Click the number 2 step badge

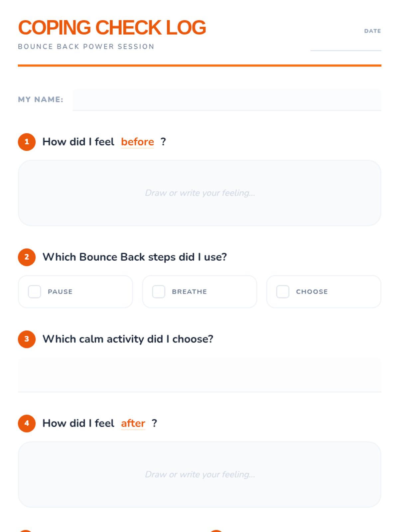(x=27, y=257)
